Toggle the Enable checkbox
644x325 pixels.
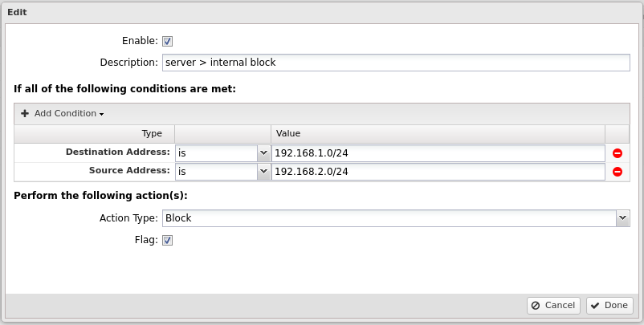[x=167, y=41]
